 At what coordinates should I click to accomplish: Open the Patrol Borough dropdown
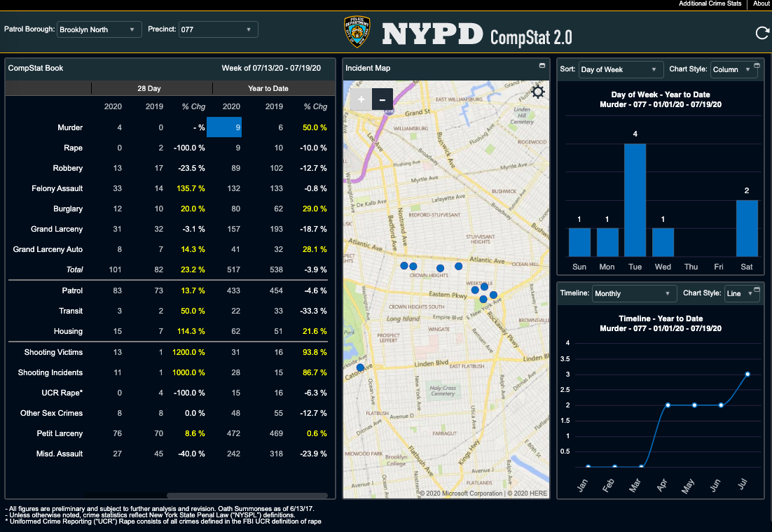[99, 29]
